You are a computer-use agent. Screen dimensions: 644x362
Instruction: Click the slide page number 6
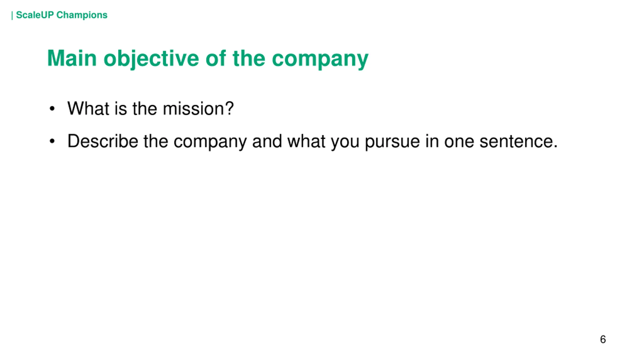[x=603, y=339]
